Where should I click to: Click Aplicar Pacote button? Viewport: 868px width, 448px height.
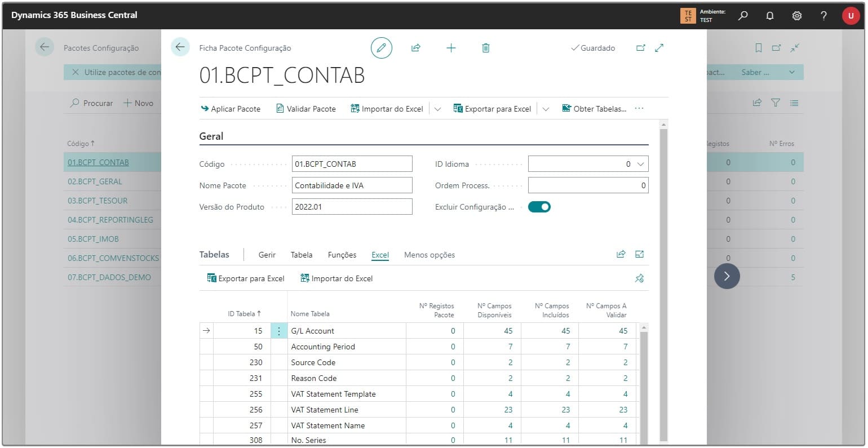pyautogui.click(x=231, y=109)
